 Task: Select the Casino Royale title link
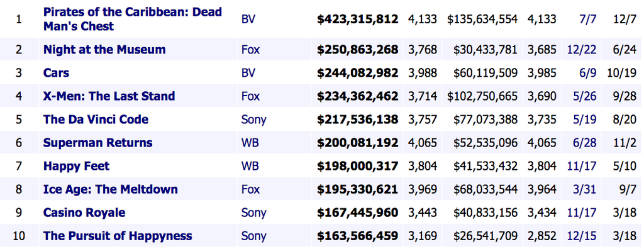84,213
